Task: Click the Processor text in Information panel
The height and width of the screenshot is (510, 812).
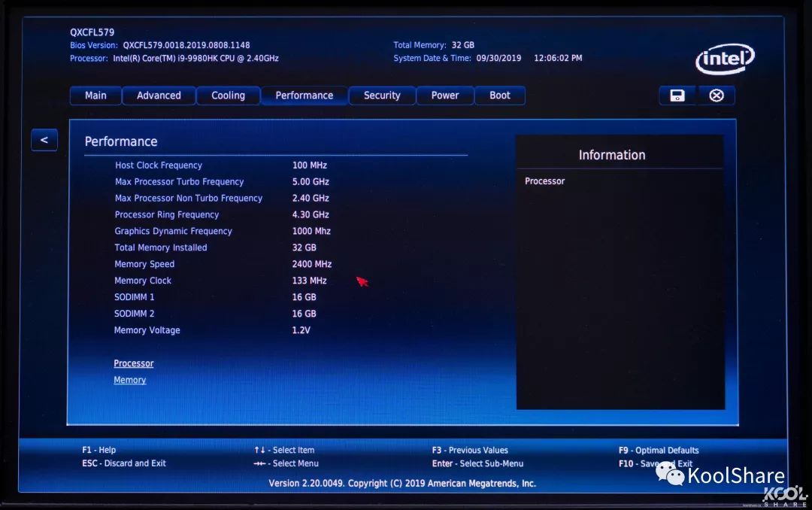Action: (545, 181)
